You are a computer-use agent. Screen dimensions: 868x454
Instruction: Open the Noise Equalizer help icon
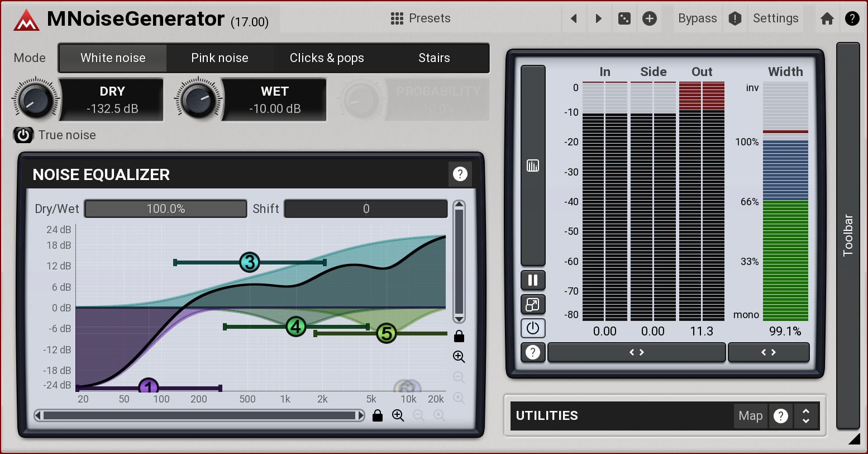tap(460, 174)
